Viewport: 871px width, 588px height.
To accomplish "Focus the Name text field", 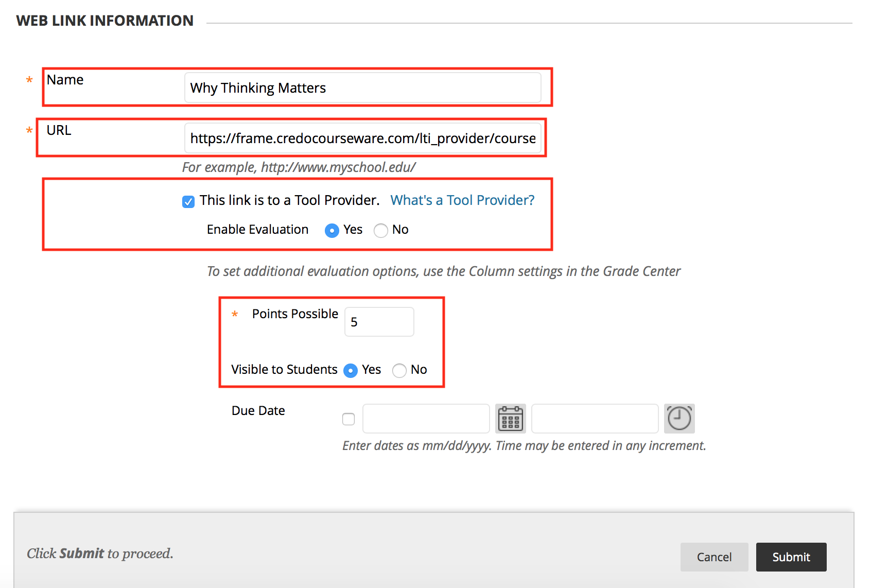I will tap(363, 88).
